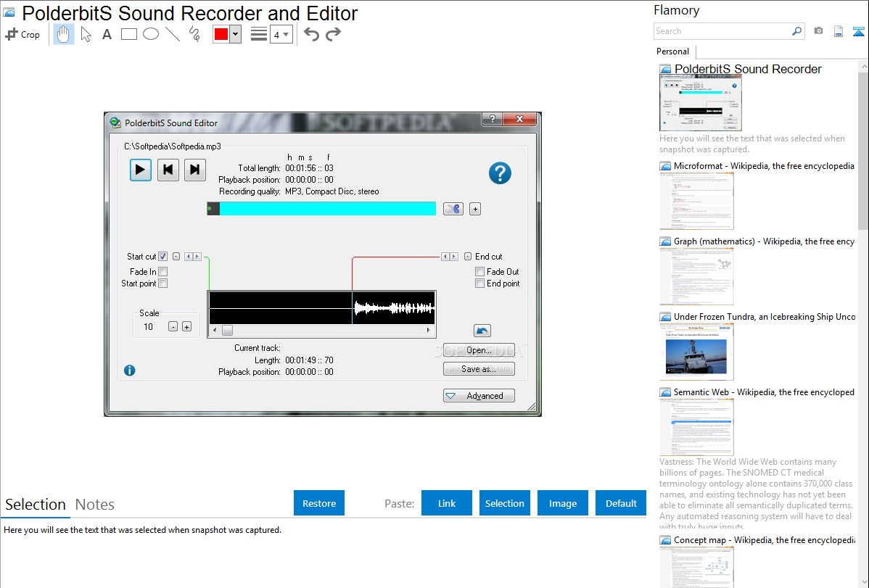Image resolution: width=869 pixels, height=588 pixels.
Task: Switch to the Notes tab
Action: click(95, 505)
